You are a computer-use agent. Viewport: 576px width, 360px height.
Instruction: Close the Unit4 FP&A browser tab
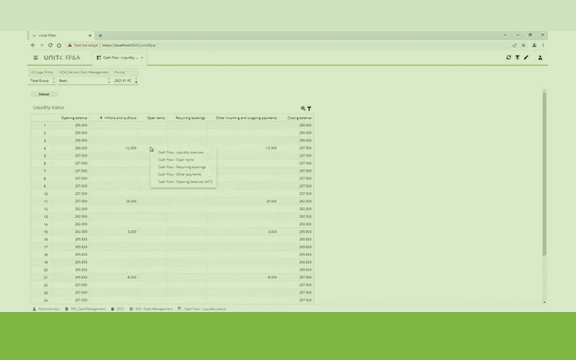pos(90,36)
